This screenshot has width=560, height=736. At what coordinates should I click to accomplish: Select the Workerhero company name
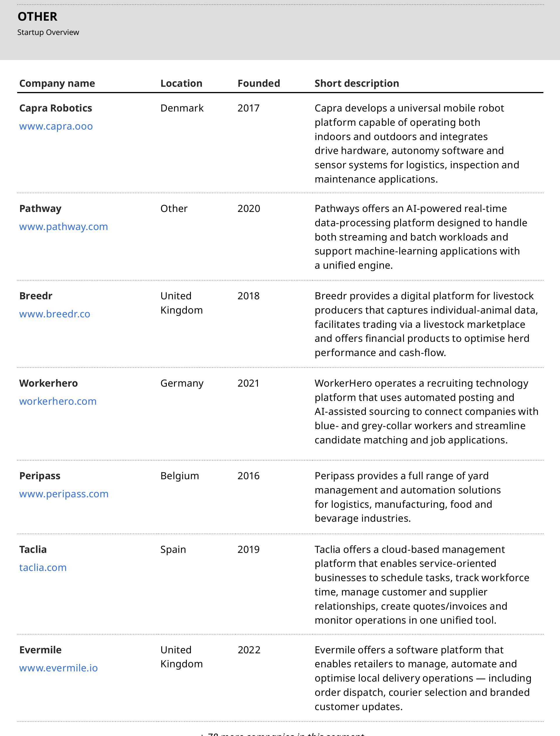click(49, 383)
